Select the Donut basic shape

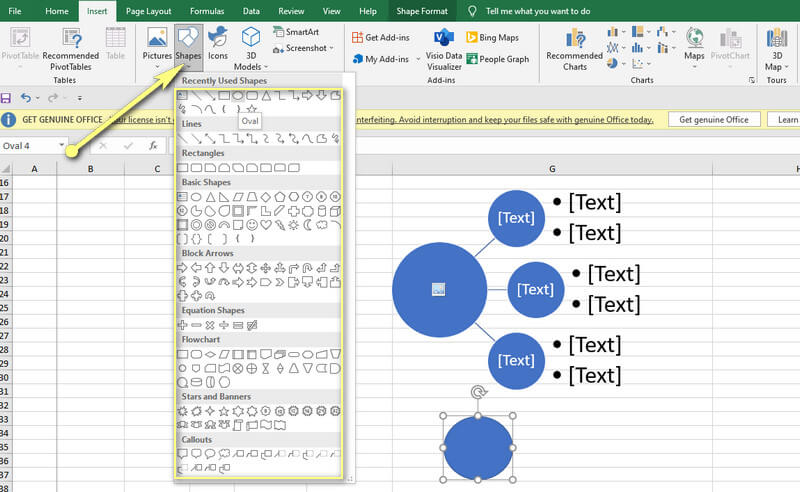(x=196, y=225)
